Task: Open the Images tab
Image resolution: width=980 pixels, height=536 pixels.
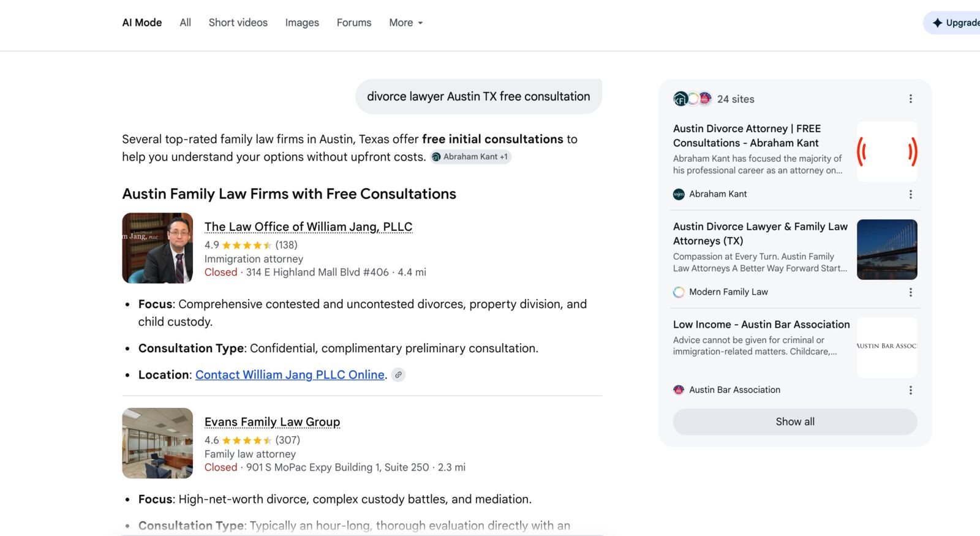Action: coord(302,23)
